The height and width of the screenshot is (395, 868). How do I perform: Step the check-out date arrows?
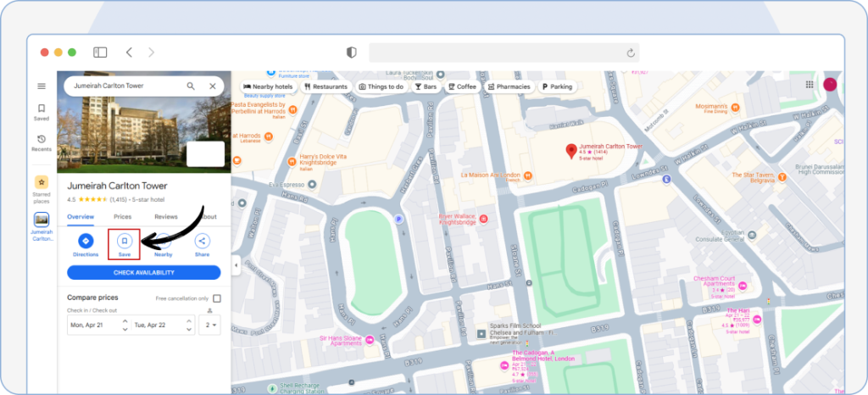[189, 325]
